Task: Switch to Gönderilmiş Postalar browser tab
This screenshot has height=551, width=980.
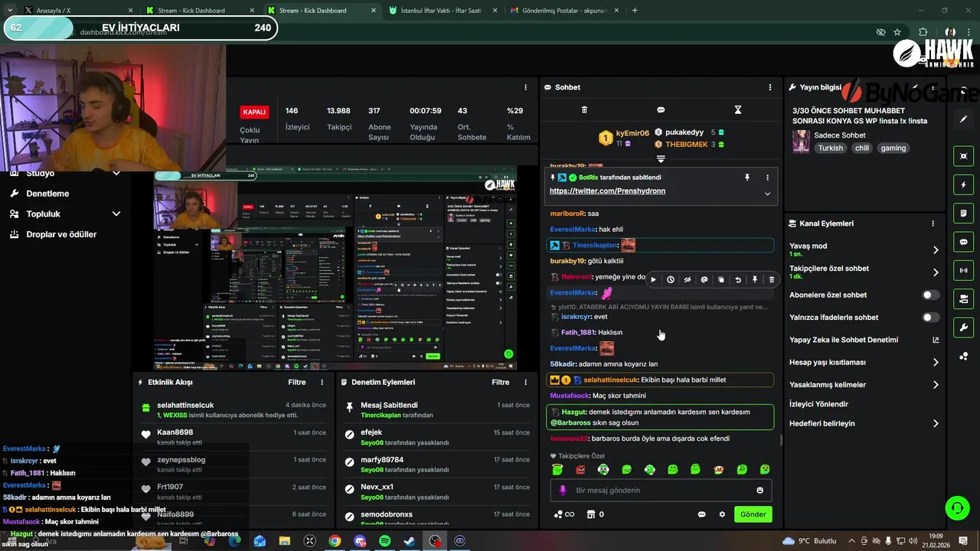Action: tap(565, 11)
